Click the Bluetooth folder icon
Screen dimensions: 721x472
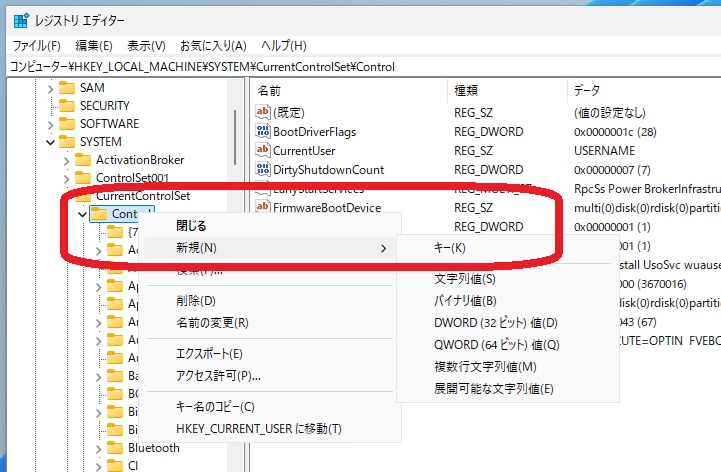115,448
